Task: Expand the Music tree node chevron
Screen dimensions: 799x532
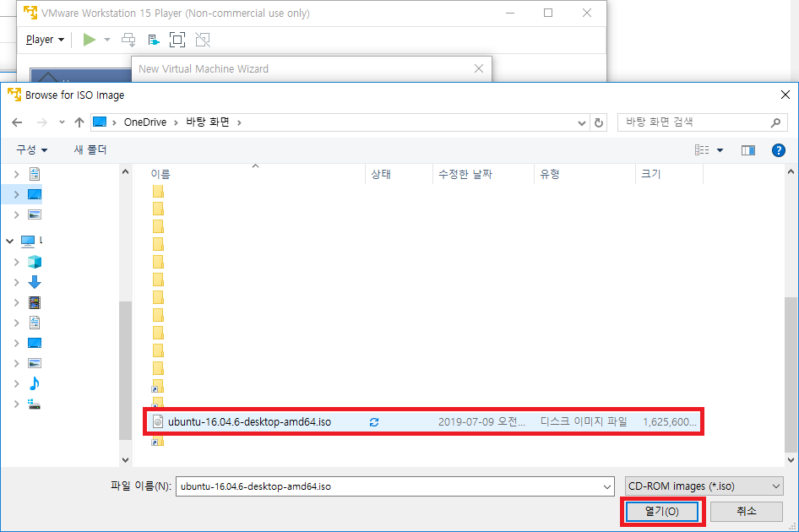Action: pyautogui.click(x=16, y=383)
